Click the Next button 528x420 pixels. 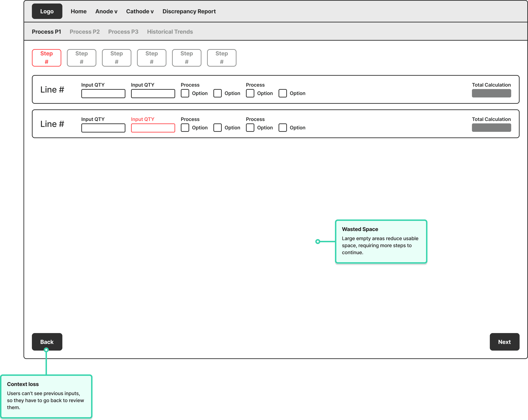[504, 342]
